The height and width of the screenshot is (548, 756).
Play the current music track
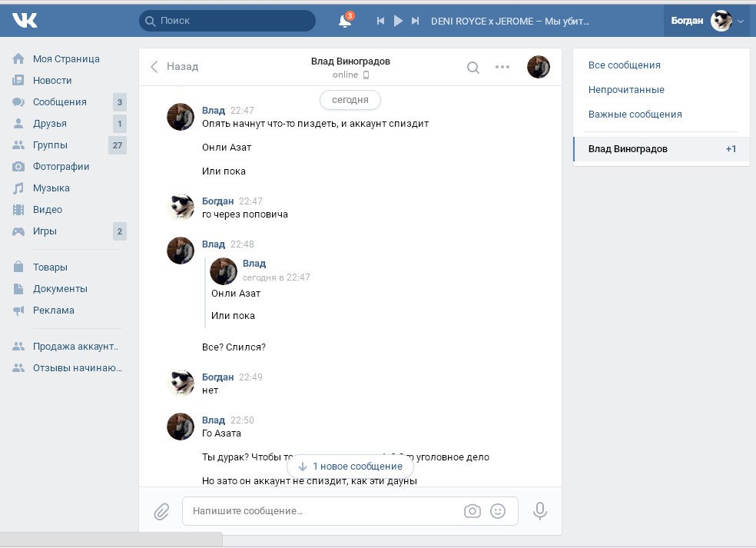coord(398,22)
